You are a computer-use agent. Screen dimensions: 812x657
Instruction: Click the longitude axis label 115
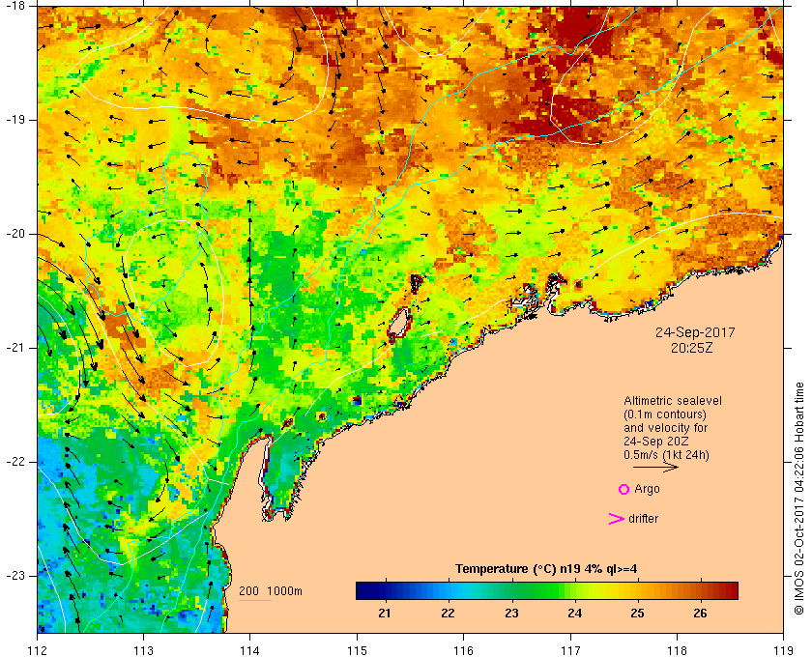(357, 650)
